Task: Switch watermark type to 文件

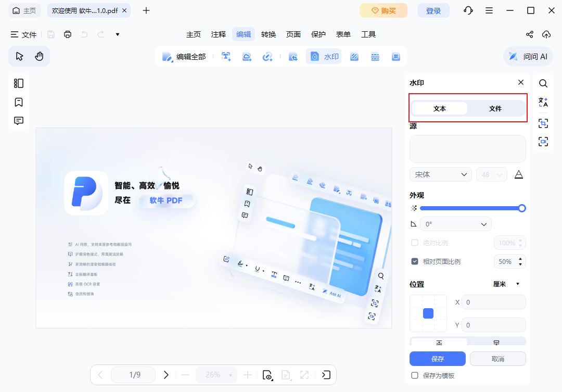Action: click(495, 108)
